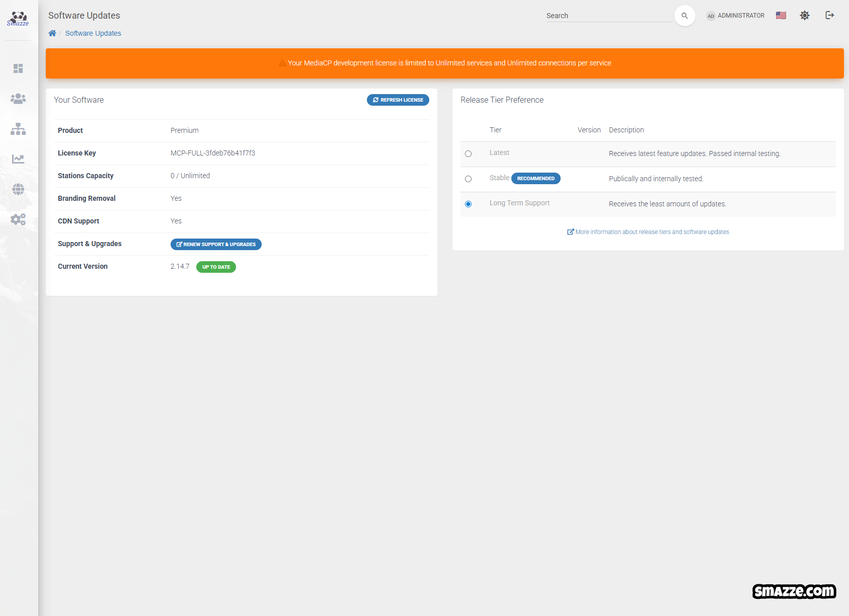This screenshot has height=616, width=849.
Task: Open the language flag selector
Action: [x=781, y=16]
